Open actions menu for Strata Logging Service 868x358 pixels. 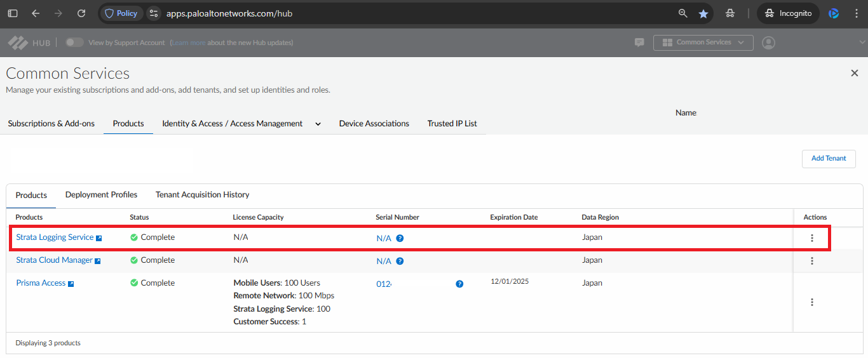tap(811, 238)
